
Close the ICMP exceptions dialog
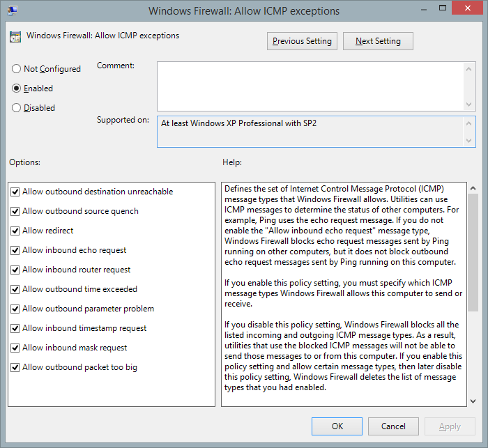(468, 8)
